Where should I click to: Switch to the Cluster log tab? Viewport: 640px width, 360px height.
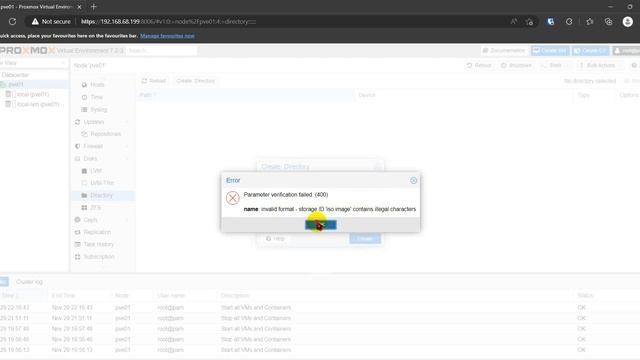pyautogui.click(x=29, y=282)
